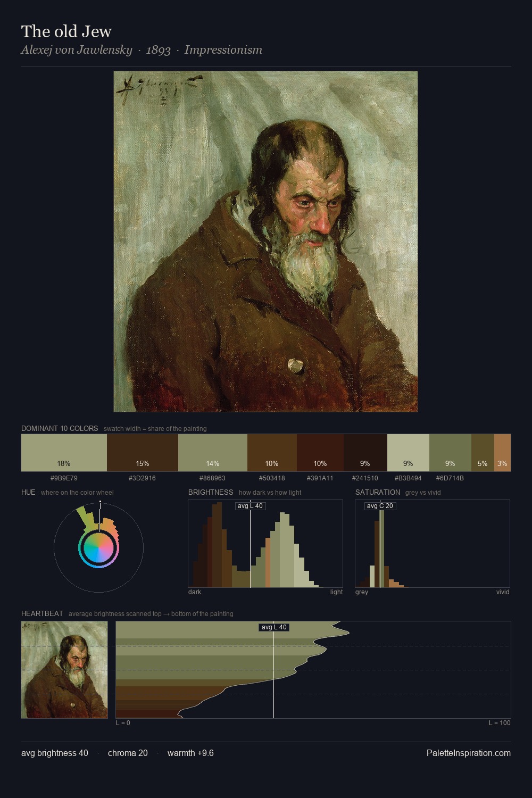Click the hue color wheel
The image size is (532, 798).
coord(98,547)
